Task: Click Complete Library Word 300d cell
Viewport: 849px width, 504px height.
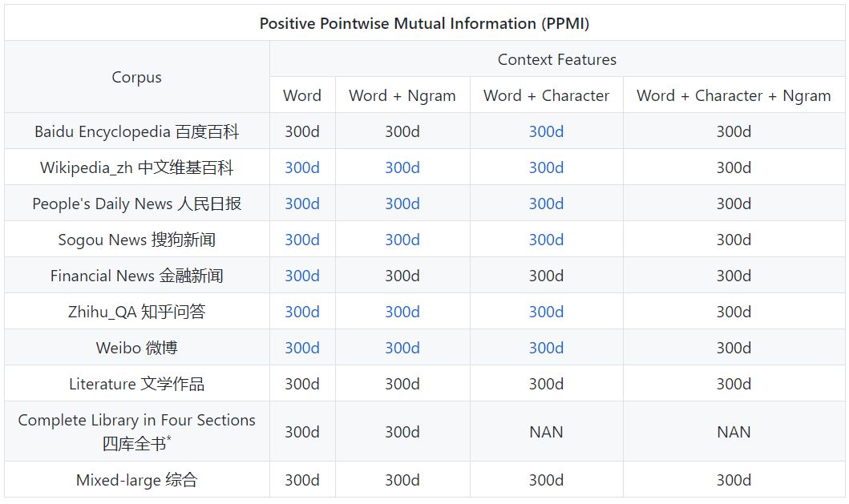Action: [x=302, y=432]
